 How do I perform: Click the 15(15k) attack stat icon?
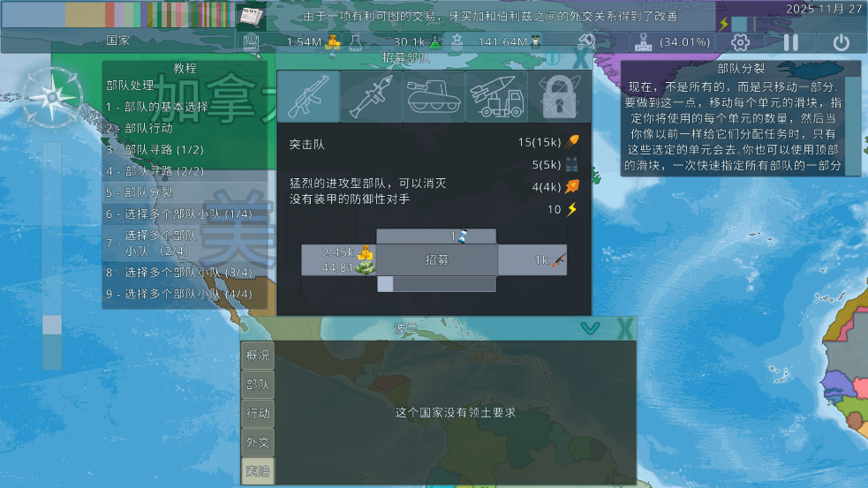572,142
